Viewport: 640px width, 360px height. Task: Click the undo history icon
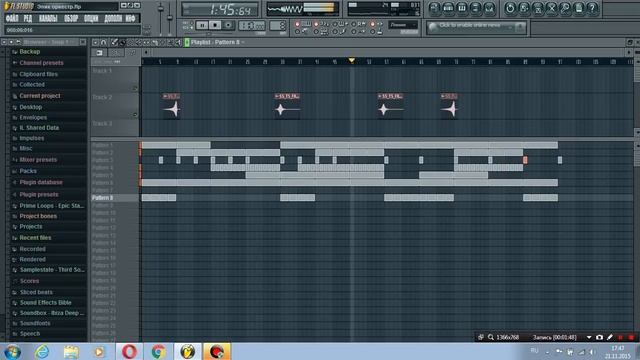coord(510,8)
